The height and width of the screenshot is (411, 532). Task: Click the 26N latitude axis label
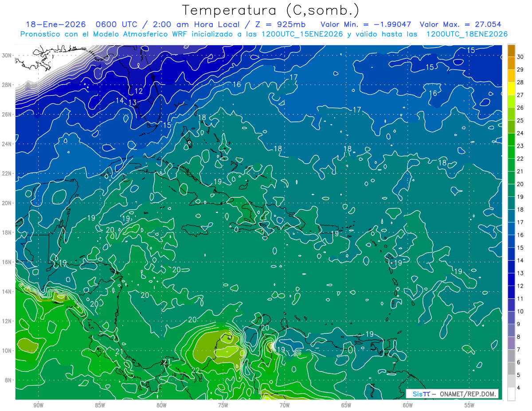[7, 114]
